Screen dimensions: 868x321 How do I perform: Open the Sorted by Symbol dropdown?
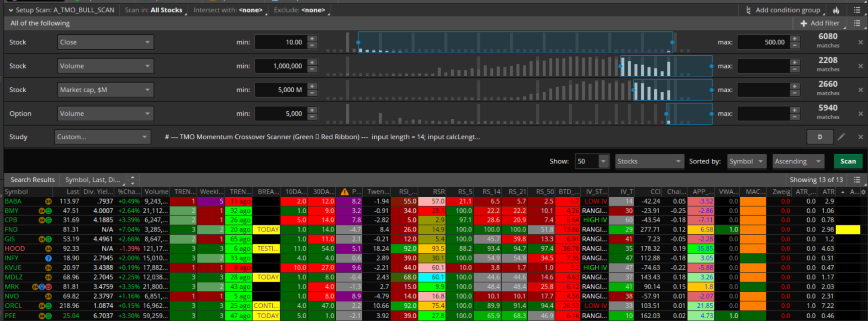(x=746, y=161)
